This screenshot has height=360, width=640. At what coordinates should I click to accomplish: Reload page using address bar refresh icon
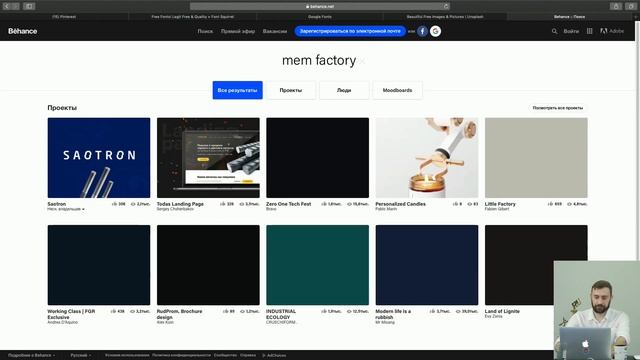[x=446, y=6]
